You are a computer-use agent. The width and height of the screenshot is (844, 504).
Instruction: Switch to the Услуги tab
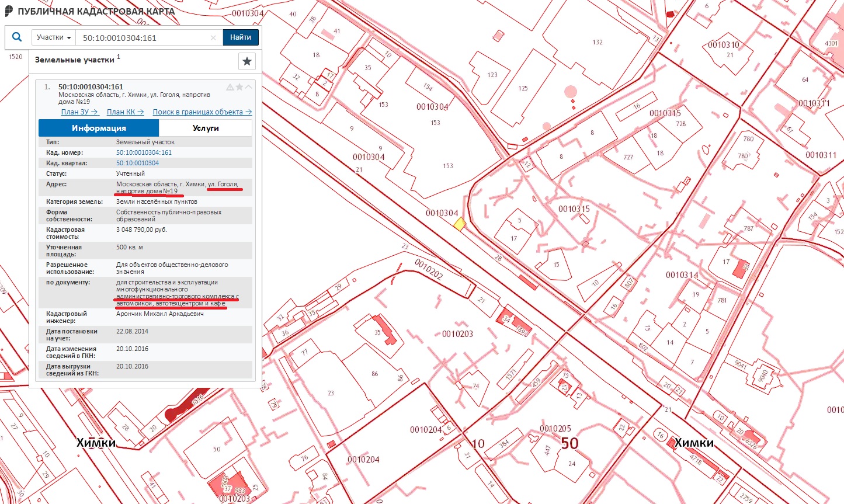206,128
